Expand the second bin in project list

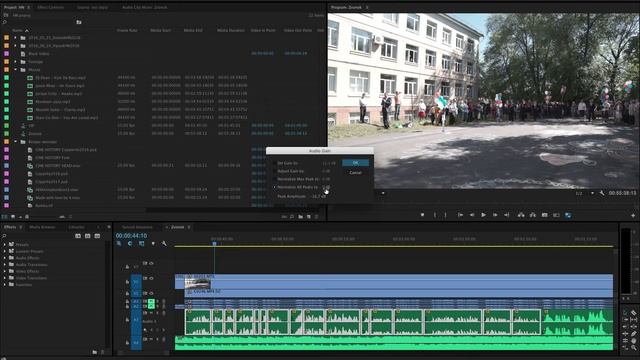[x=16, y=46]
